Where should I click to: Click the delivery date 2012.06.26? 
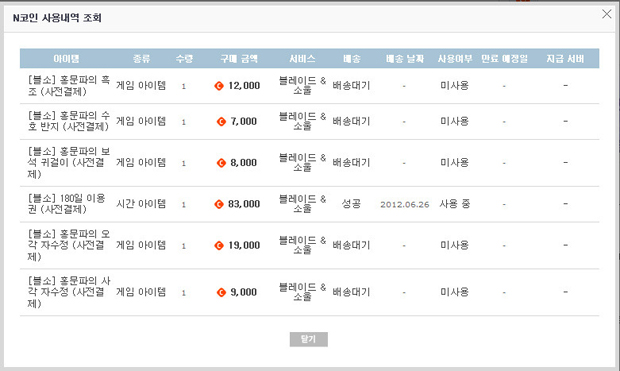405,204
